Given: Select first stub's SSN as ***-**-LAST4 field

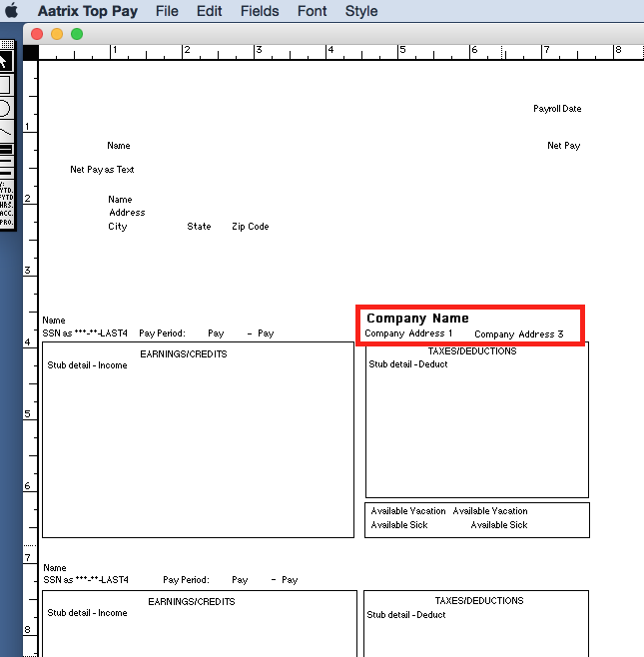Looking at the screenshot, I should [x=85, y=333].
